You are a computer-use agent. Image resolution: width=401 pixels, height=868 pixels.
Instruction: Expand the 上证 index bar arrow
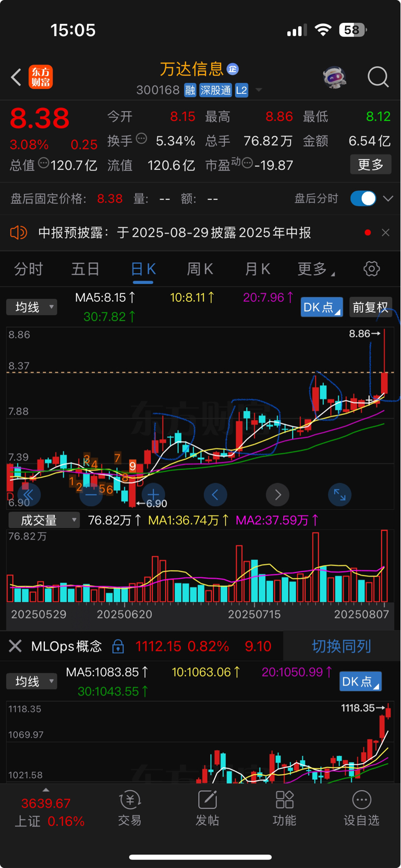pos(46,790)
